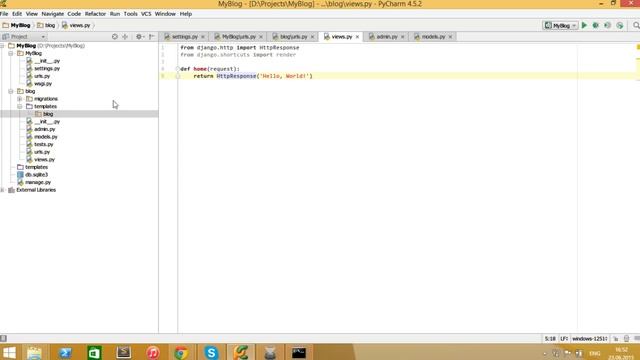Viewport: 640px width, 360px height.
Task: Select models.py in the project tree
Action: pyautogui.click(x=46, y=137)
